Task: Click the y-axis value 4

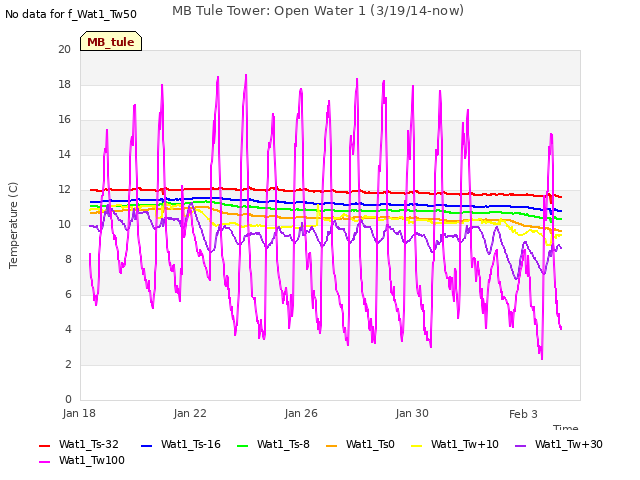Action: [68, 329]
